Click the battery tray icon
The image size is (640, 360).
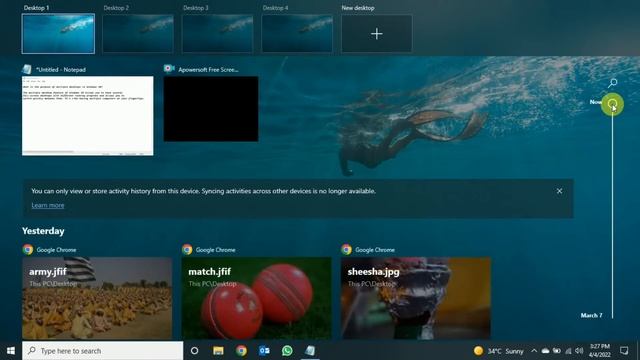click(x=557, y=351)
